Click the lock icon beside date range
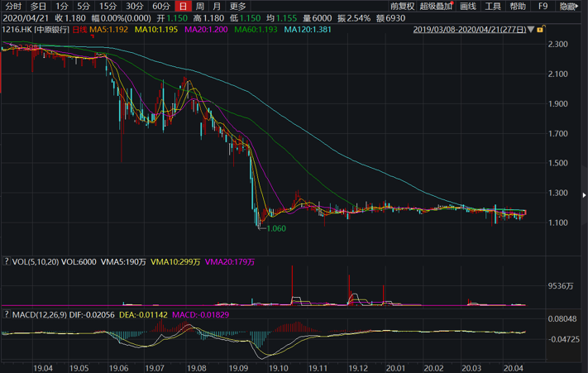588x373 pixels. (x=541, y=30)
